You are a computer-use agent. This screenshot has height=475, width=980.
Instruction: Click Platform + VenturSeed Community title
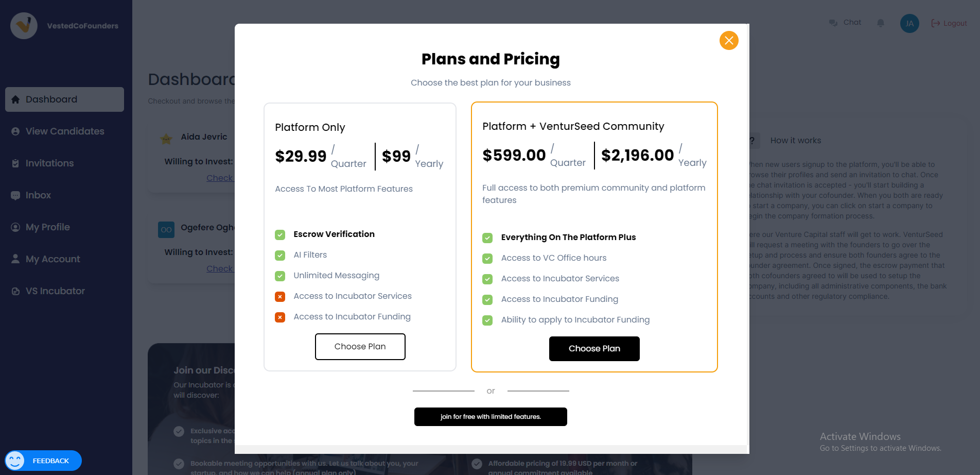click(x=573, y=126)
